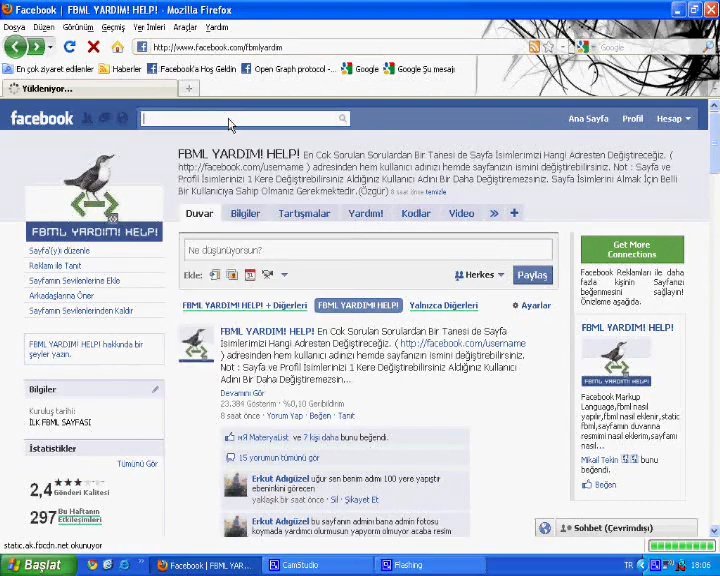Switch to Flashing taskbar window
The height and width of the screenshot is (576, 720).
pyautogui.click(x=432, y=565)
